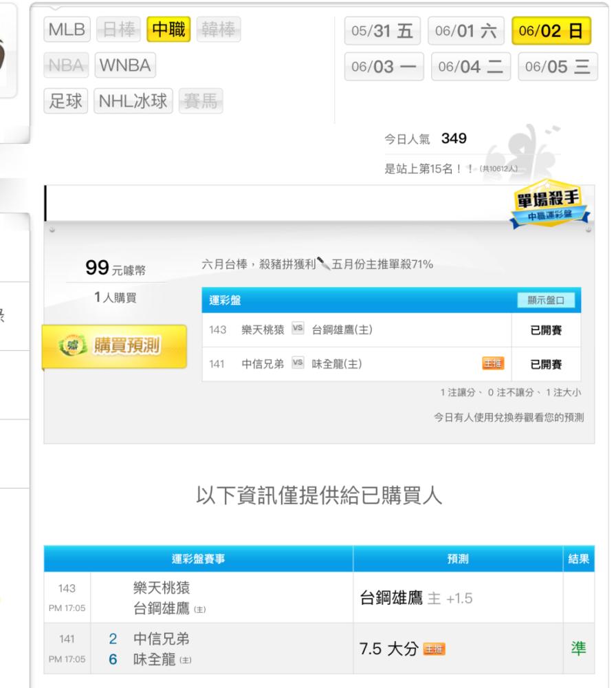Click 樂天桃猿 in the lower table
The image size is (616, 688).
click(162, 588)
